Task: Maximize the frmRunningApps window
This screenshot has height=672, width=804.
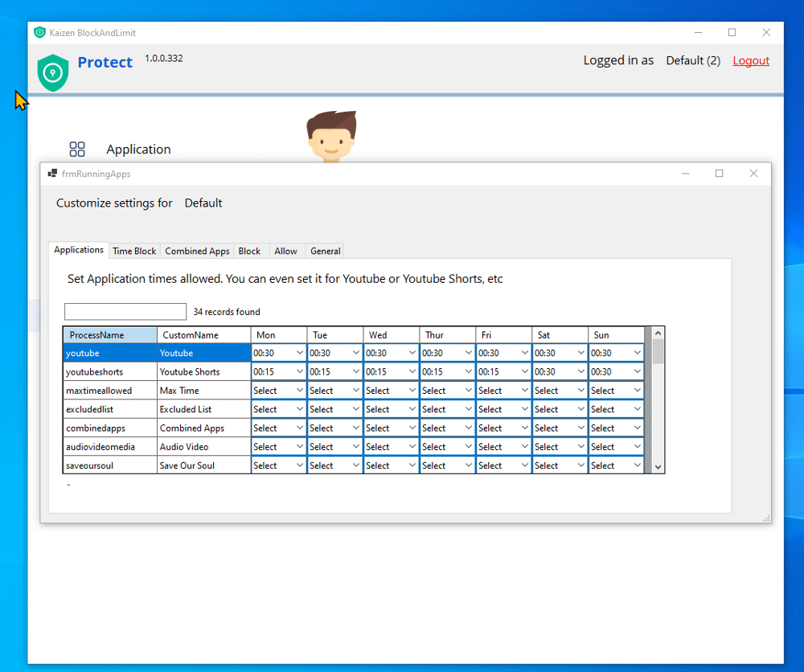Action: 720,174
